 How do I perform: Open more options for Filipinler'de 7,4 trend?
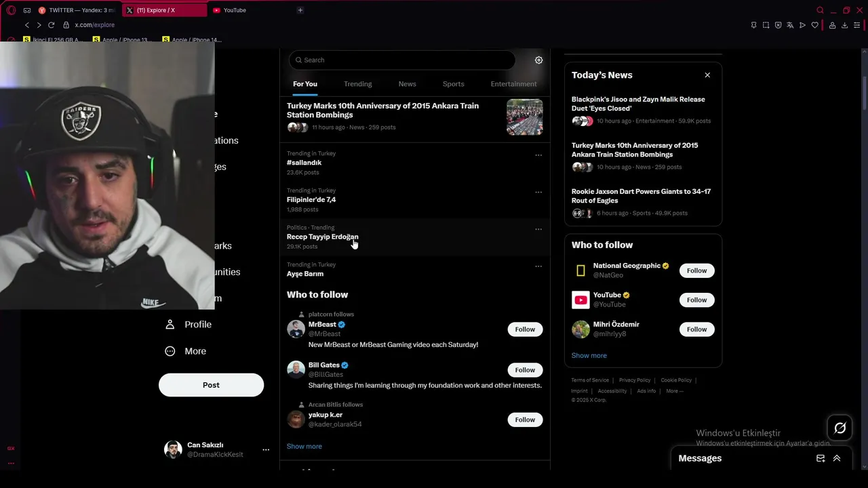point(538,192)
